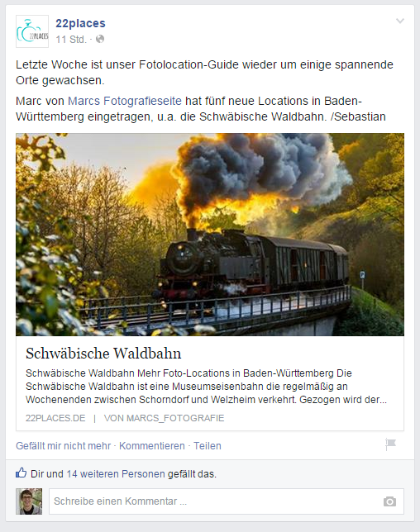
Task: Show the 14 weiteren Personen list
Action: point(116,474)
